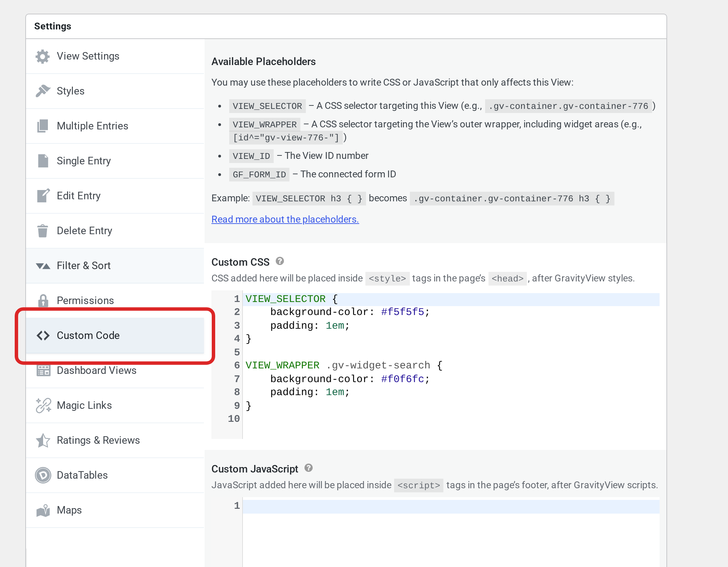Click the Edit Entry pencil icon
This screenshot has height=567, width=728.
coord(43,196)
